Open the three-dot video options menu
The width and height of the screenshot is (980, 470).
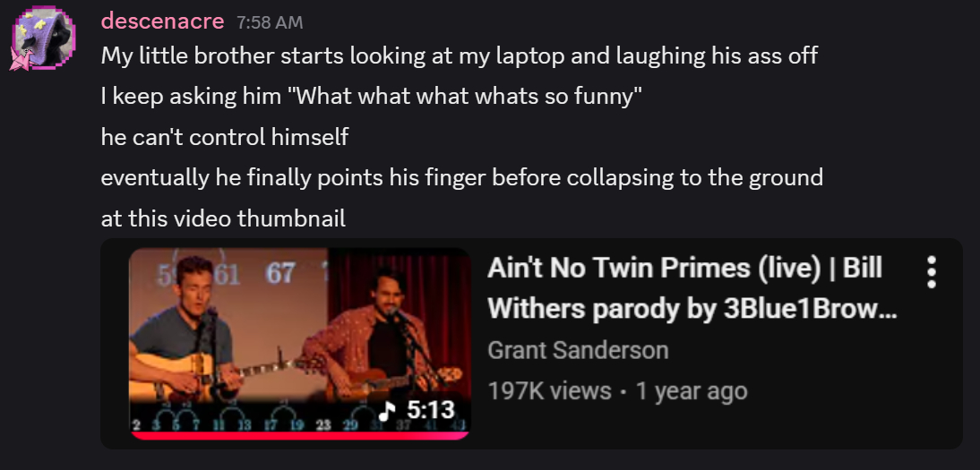coord(932,272)
